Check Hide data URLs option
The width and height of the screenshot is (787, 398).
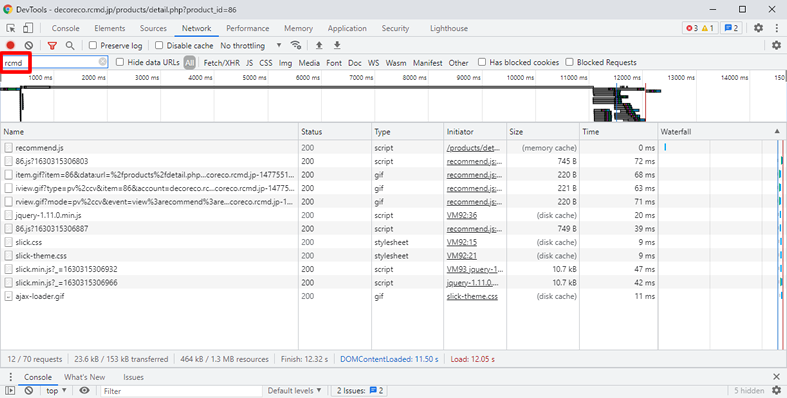click(120, 62)
